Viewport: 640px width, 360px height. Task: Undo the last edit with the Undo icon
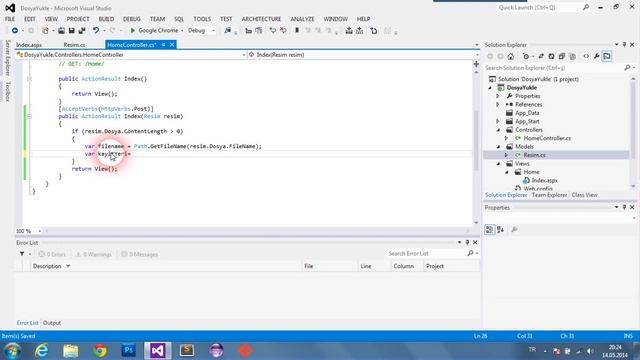pos(96,31)
